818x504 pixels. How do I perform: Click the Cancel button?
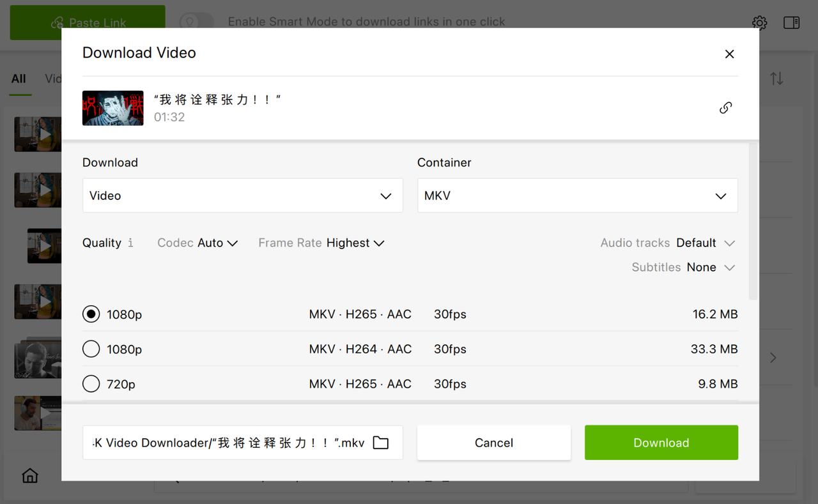click(493, 443)
